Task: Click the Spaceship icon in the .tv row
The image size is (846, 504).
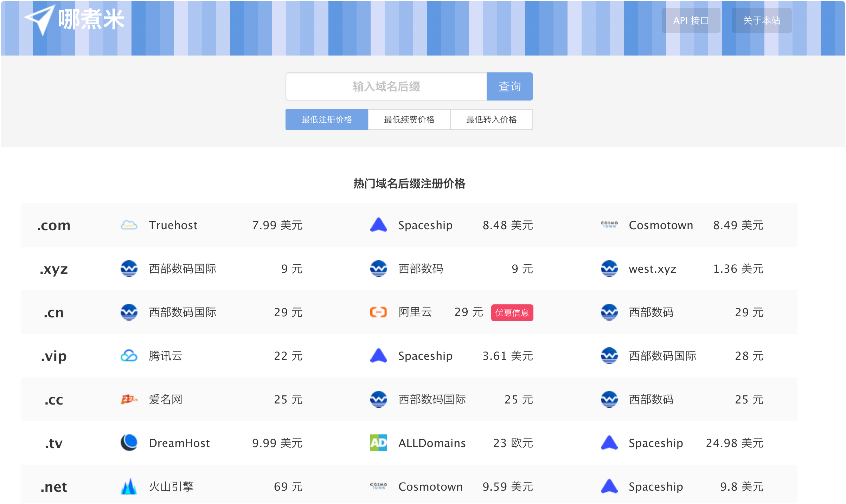Action: [x=609, y=443]
